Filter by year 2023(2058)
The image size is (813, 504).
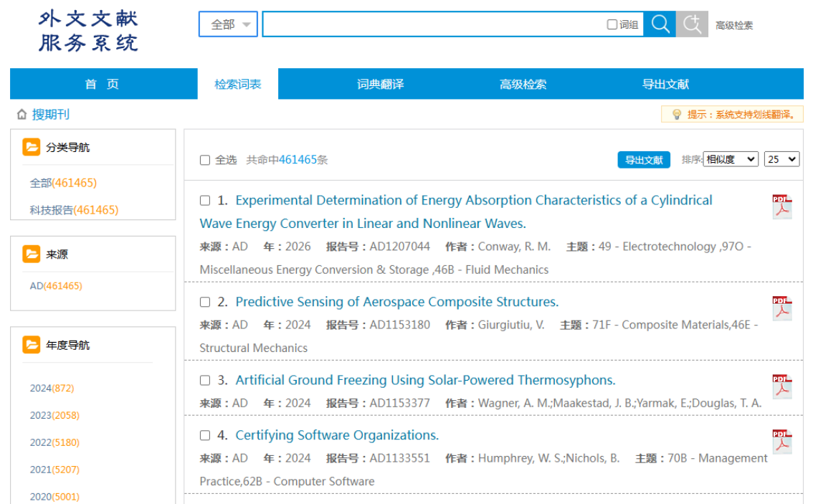tap(54, 415)
